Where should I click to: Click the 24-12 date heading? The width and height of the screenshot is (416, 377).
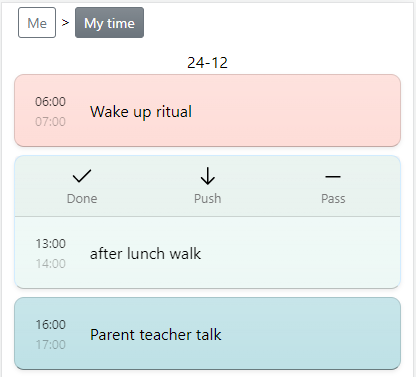[x=207, y=63]
